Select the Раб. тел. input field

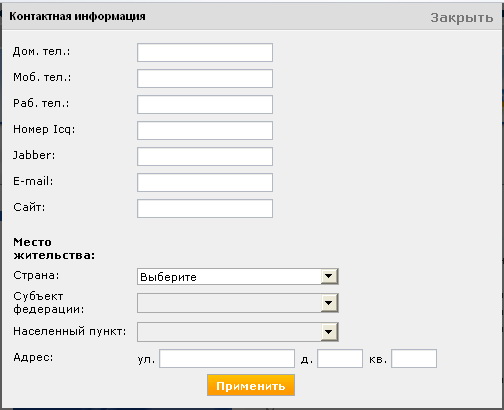205,104
